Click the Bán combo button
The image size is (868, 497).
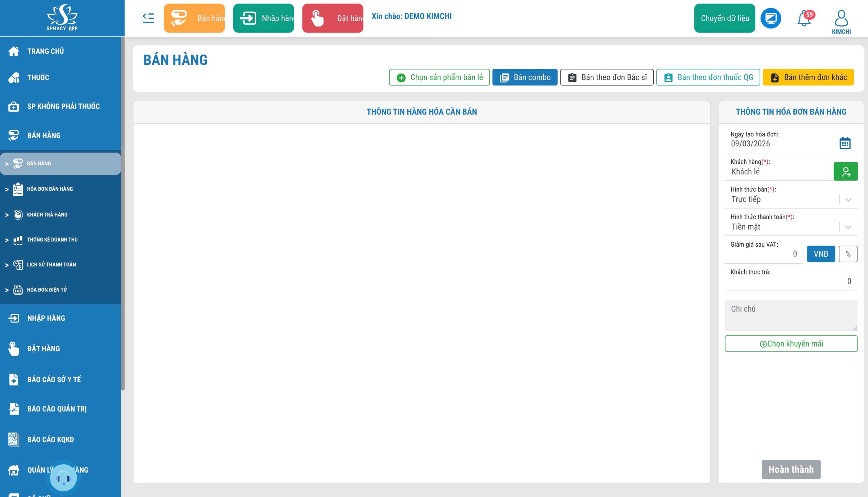525,77
